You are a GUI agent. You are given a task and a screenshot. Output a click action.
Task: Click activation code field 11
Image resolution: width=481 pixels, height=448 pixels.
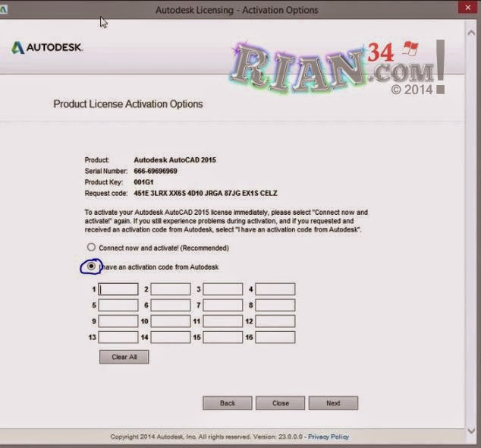point(223,321)
